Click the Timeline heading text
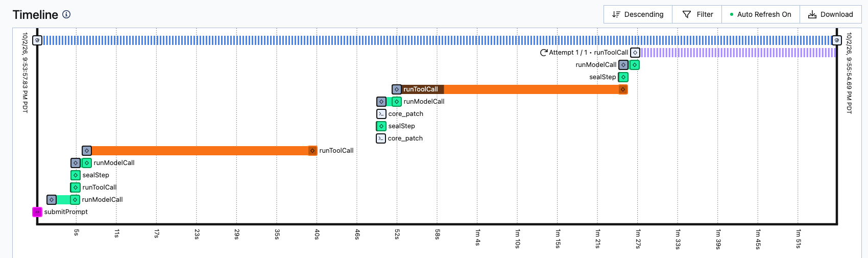Viewport: 868px width, 258px height. click(35, 15)
